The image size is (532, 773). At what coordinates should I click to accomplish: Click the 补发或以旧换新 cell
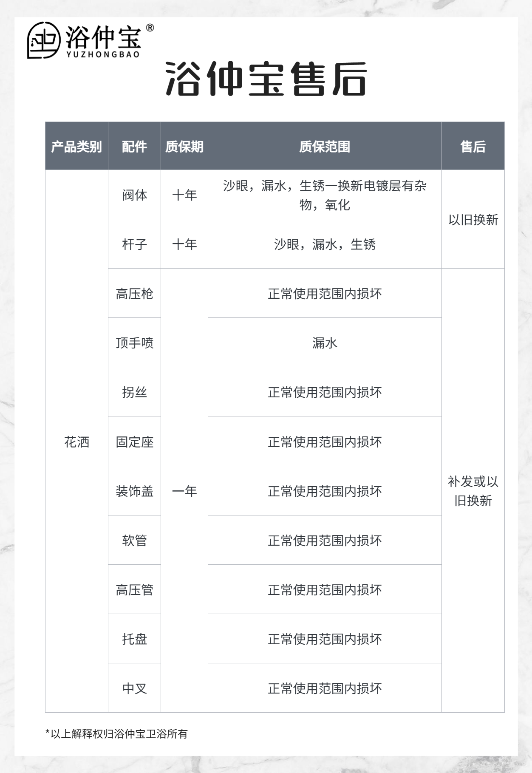click(x=473, y=491)
